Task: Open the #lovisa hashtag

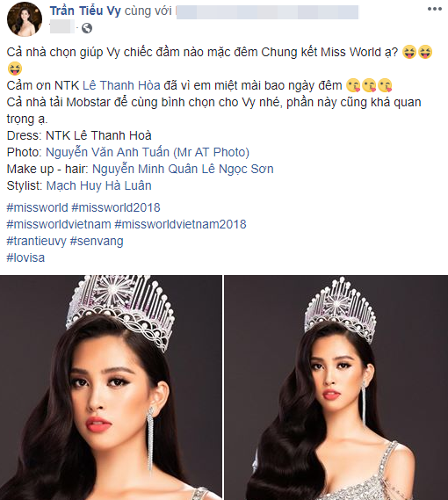Action: point(25,257)
